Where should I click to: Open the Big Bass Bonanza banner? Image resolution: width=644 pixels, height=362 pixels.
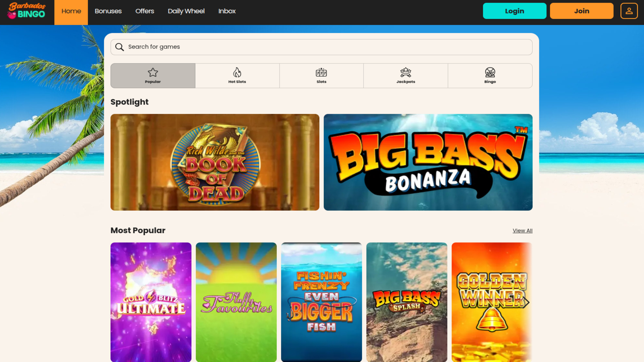point(428,162)
